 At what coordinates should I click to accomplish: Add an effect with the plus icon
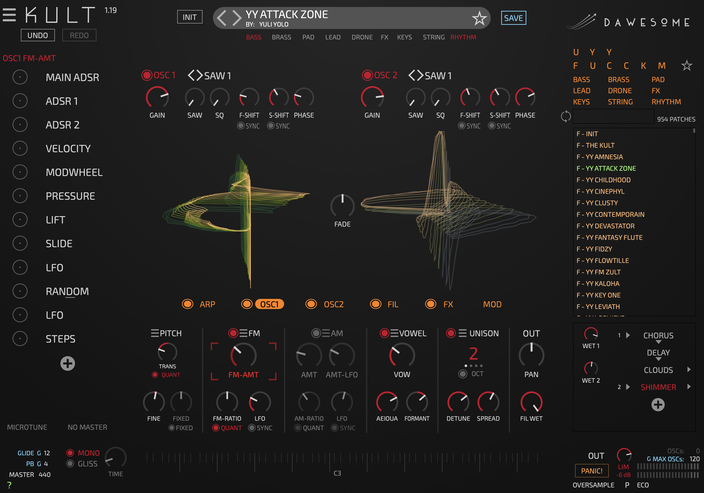[658, 405]
